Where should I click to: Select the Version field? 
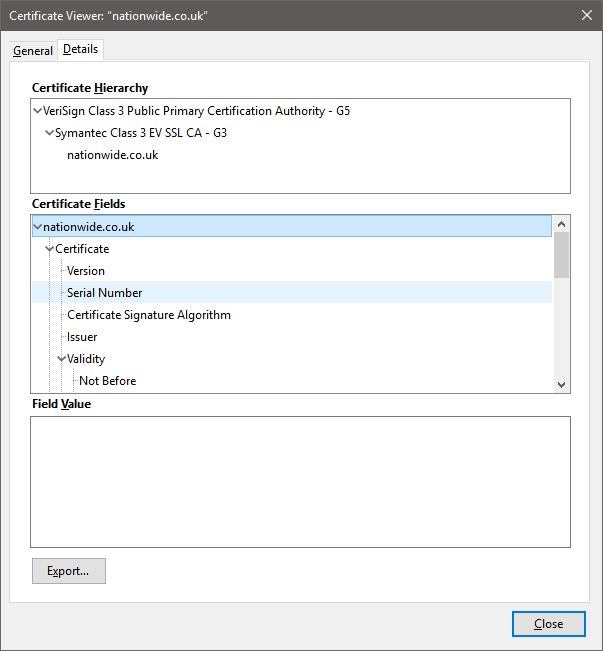pyautogui.click(x=86, y=271)
